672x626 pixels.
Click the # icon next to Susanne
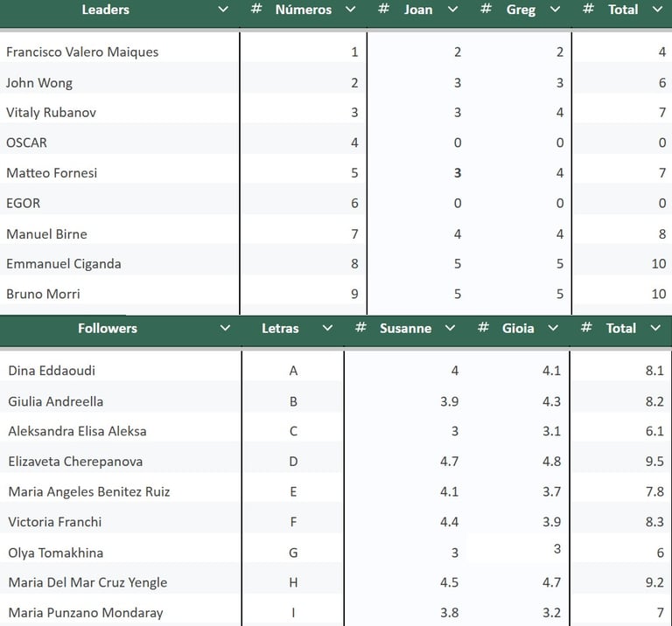[360, 328]
